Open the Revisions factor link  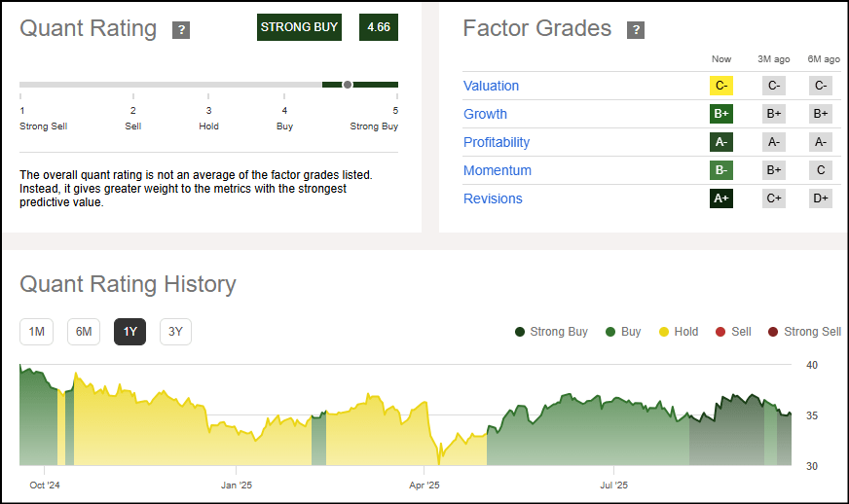pos(493,198)
